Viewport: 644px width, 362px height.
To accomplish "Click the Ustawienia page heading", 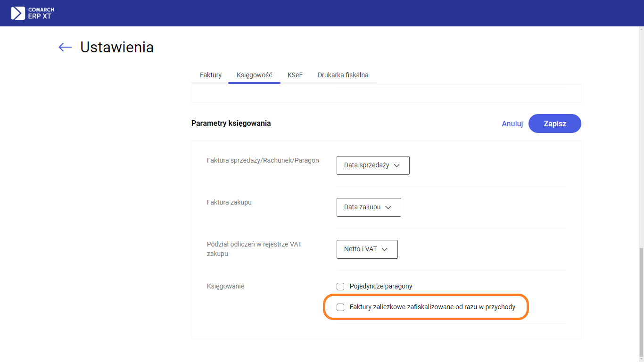I will tap(117, 47).
